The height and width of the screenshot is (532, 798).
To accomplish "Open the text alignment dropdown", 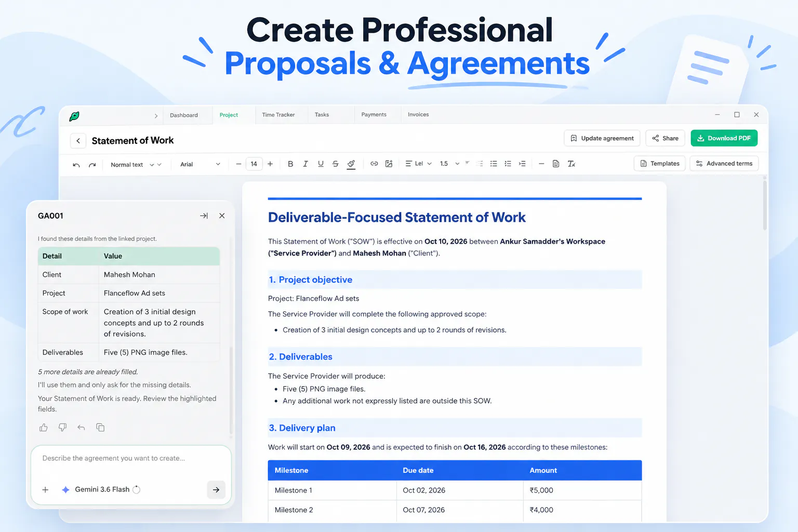I will tap(418, 164).
